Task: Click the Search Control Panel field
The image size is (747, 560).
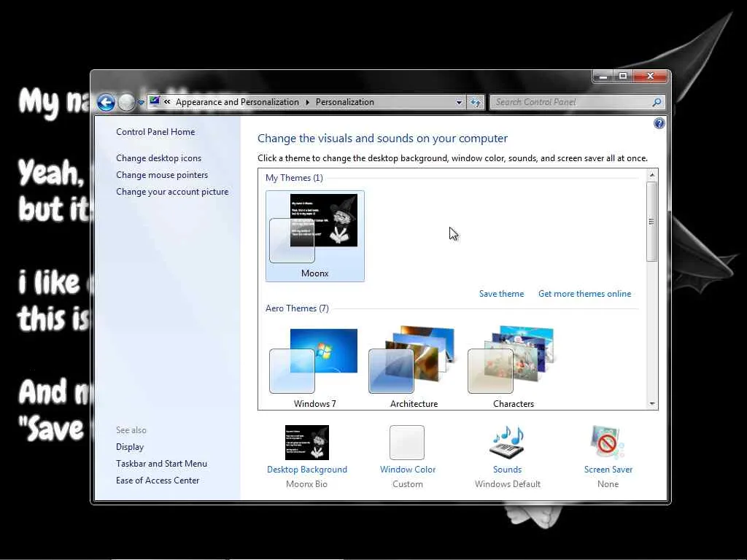Action: coord(577,102)
